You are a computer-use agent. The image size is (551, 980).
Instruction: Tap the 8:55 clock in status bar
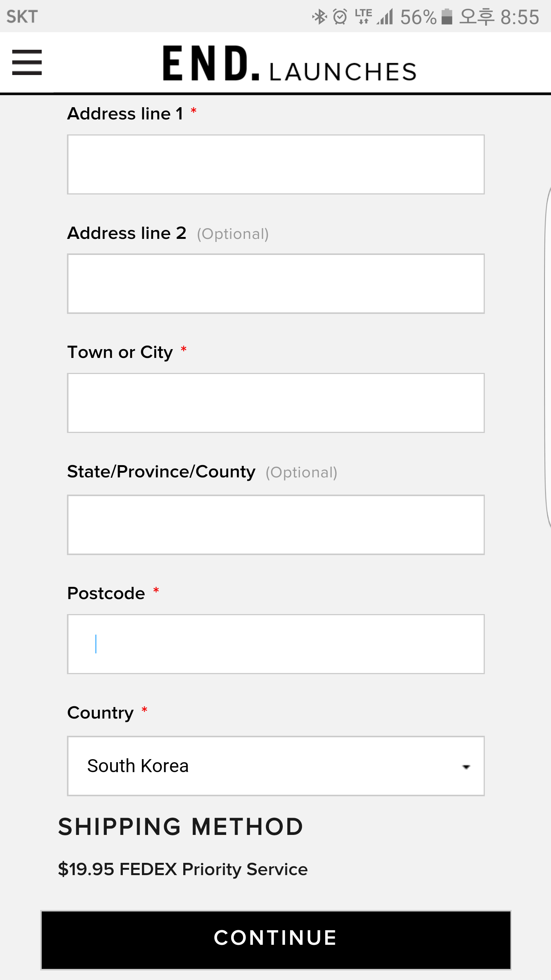[x=520, y=17]
